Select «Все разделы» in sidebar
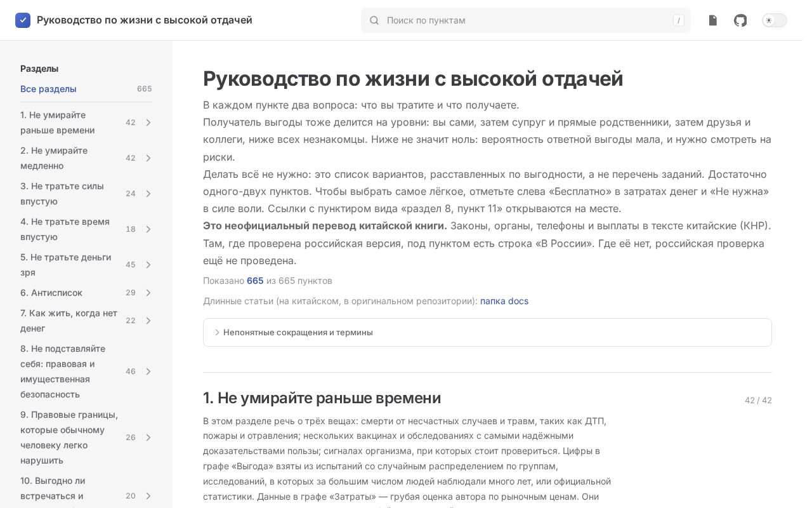This screenshot has width=812, height=508. pyautogui.click(x=48, y=89)
